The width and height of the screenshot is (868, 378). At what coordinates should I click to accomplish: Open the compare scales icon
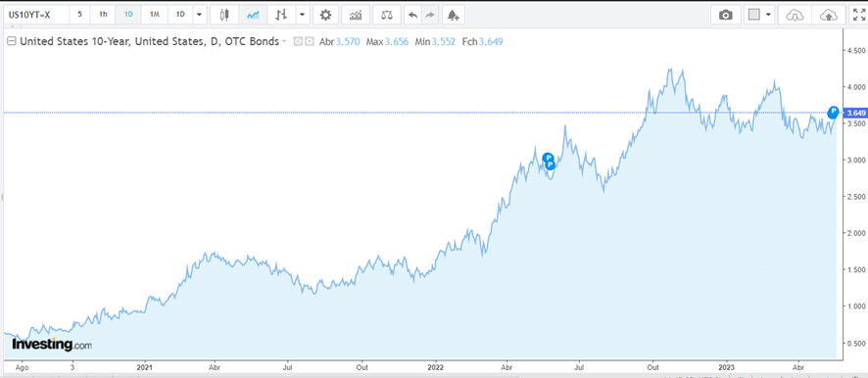387,15
